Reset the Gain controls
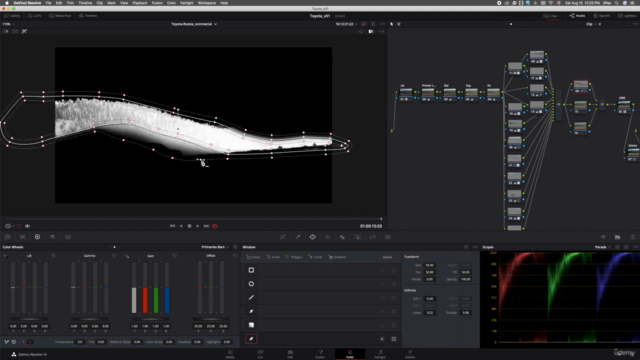This screenshot has height=360, width=640. (x=175, y=256)
